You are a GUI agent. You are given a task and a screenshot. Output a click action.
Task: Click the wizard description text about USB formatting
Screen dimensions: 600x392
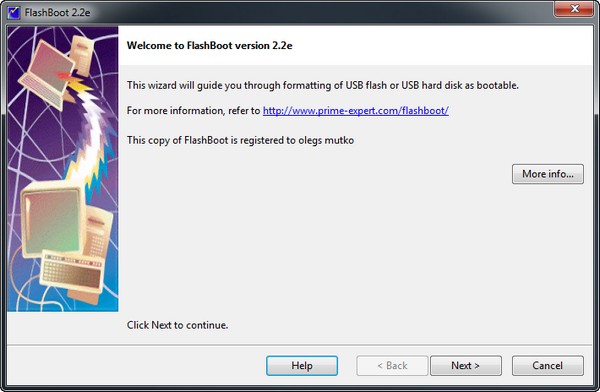click(x=323, y=85)
